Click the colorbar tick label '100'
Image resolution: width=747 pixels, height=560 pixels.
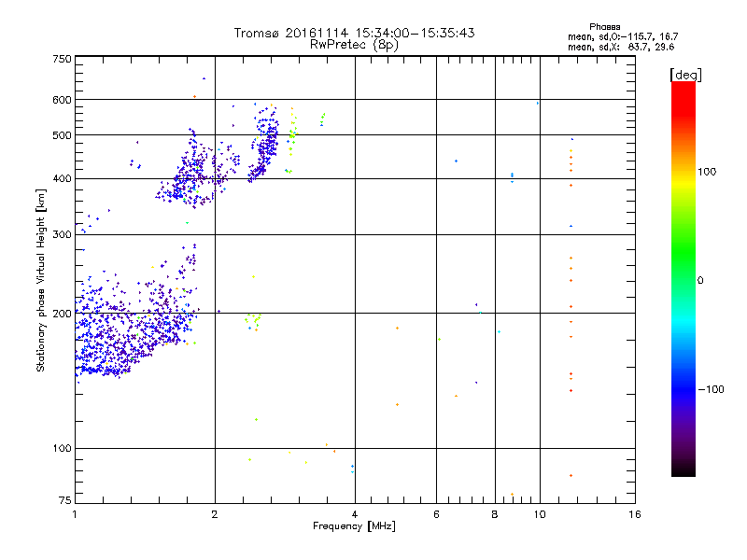707,172
